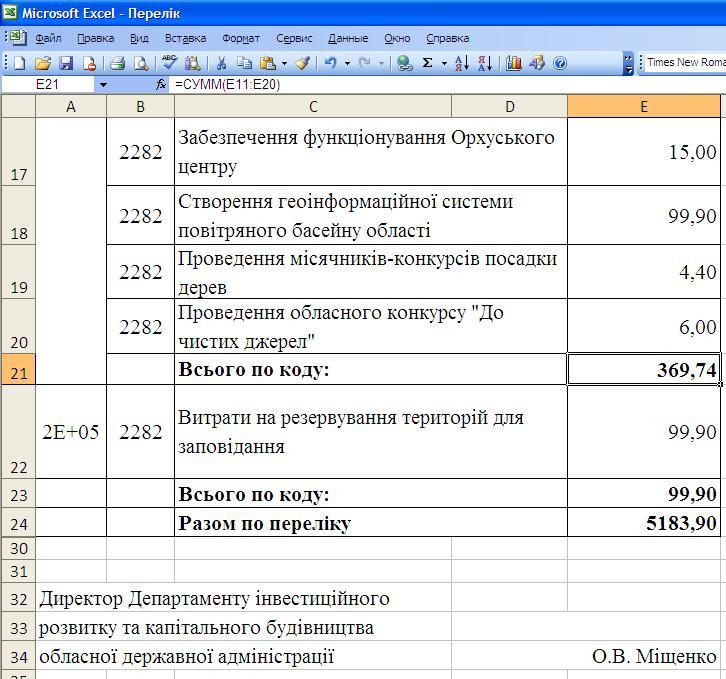Open the Формат menu
Screen dimensions: 726x679
tap(240, 38)
